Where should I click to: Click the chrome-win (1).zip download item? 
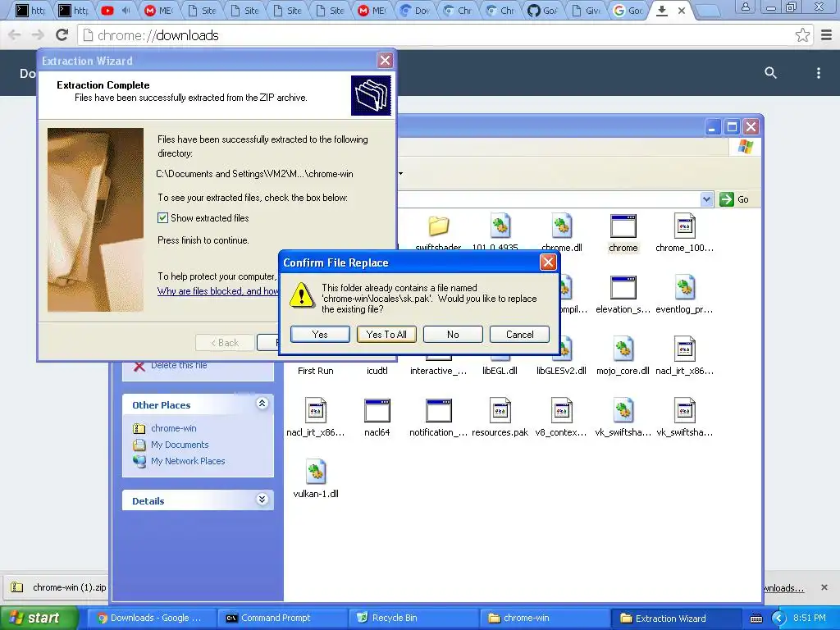59,587
